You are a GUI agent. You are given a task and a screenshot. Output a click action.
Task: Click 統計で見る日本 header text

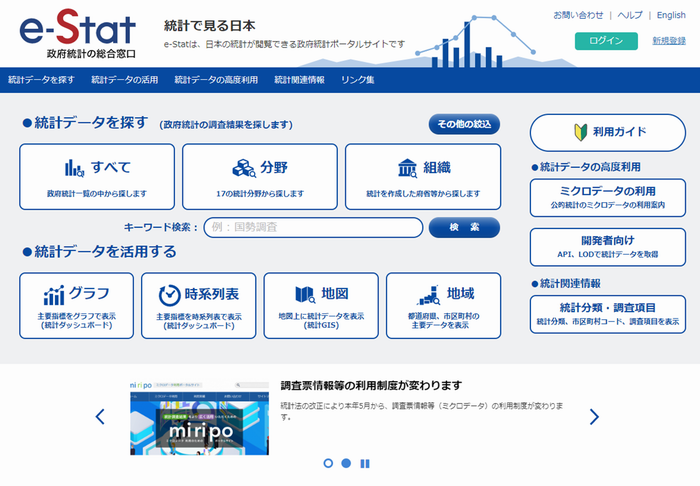pos(209,26)
